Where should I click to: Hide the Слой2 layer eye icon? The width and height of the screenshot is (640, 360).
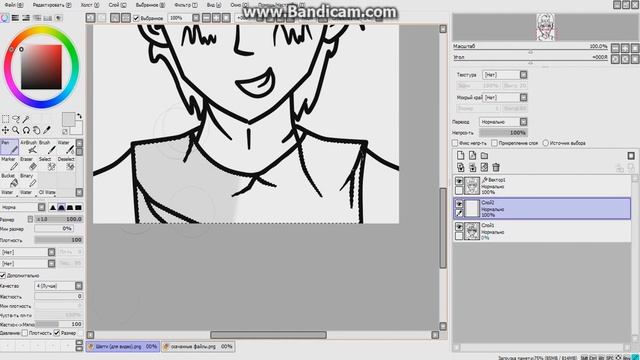click(x=459, y=204)
